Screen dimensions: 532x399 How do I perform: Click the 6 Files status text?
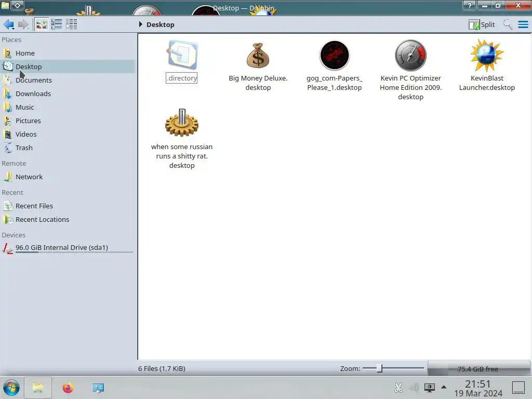pos(162,368)
